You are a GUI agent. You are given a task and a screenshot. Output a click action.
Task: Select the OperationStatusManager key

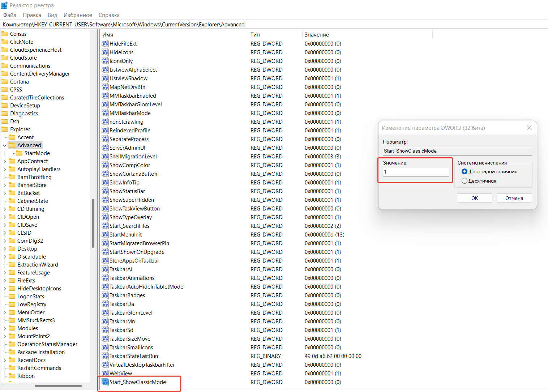coord(47,344)
